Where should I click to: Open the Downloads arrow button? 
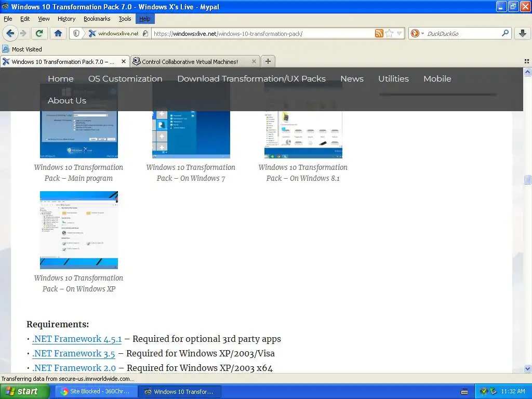pos(523,33)
